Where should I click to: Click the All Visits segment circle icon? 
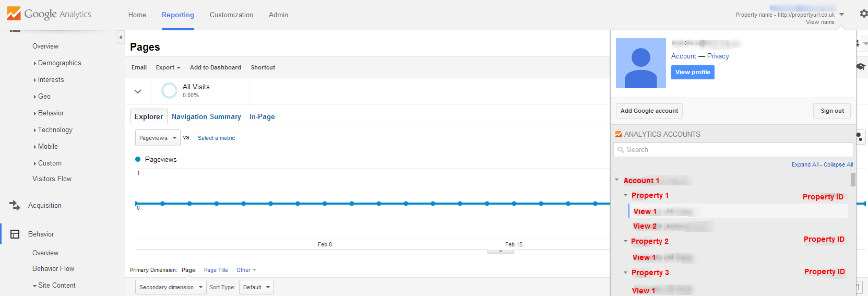(x=169, y=91)
